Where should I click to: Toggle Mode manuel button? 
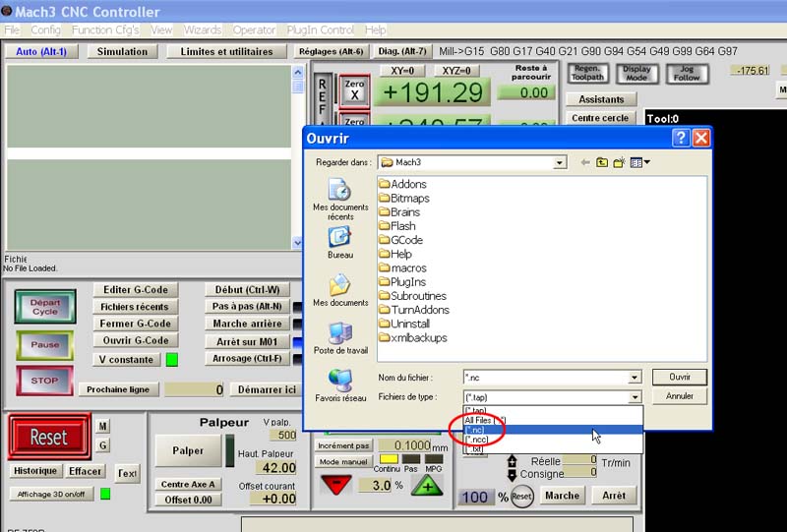click(x=343, y=462)
